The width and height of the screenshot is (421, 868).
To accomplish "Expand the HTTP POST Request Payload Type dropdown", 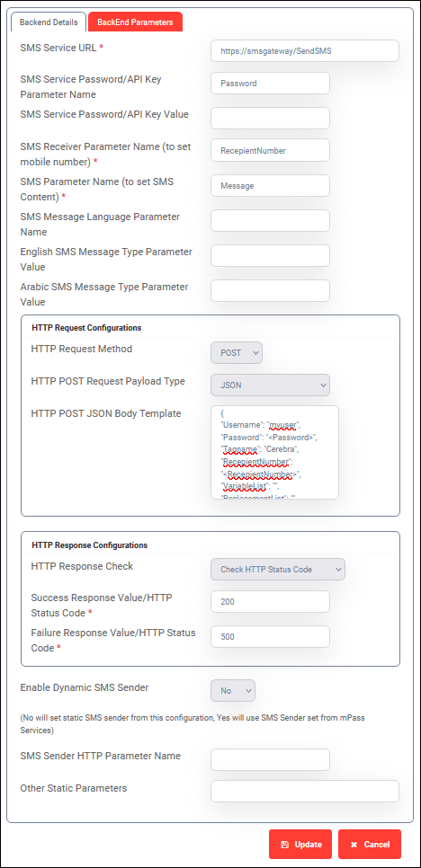I will coord(271,385).
